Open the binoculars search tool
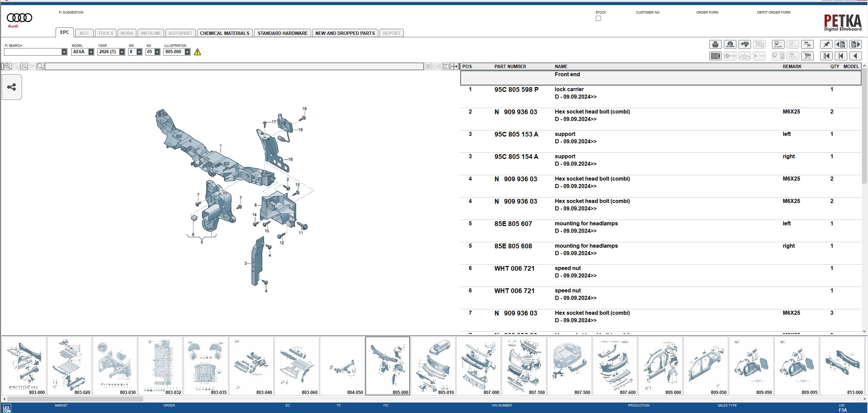The width and height of the screenshot is (868, 413). coord(745,44)
